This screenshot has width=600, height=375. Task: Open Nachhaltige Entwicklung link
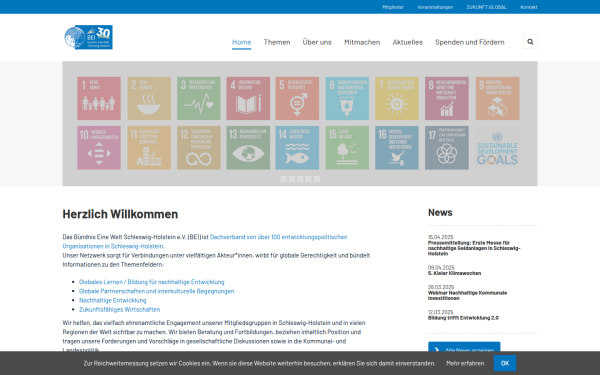tap(112, 300)
